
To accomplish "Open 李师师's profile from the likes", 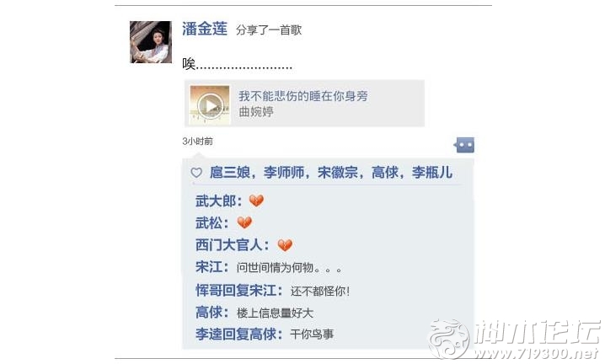I will tap(284, 172).
